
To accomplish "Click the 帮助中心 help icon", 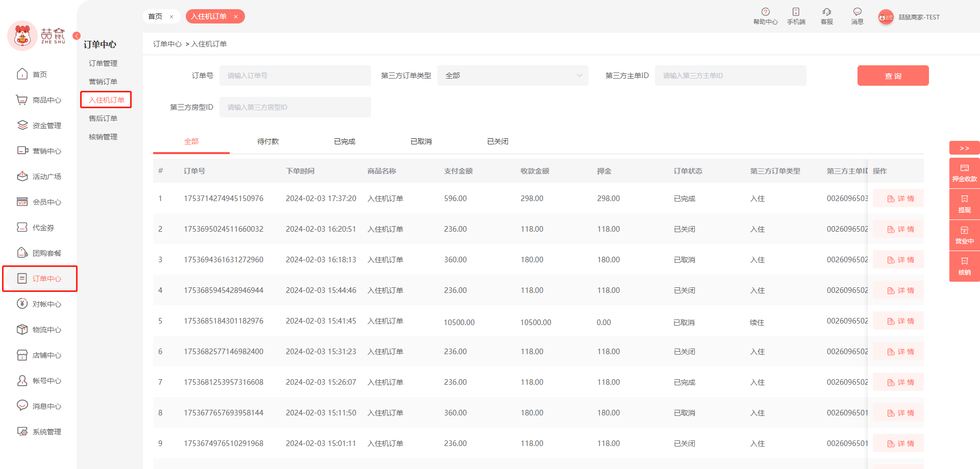I will coord(765,12).
